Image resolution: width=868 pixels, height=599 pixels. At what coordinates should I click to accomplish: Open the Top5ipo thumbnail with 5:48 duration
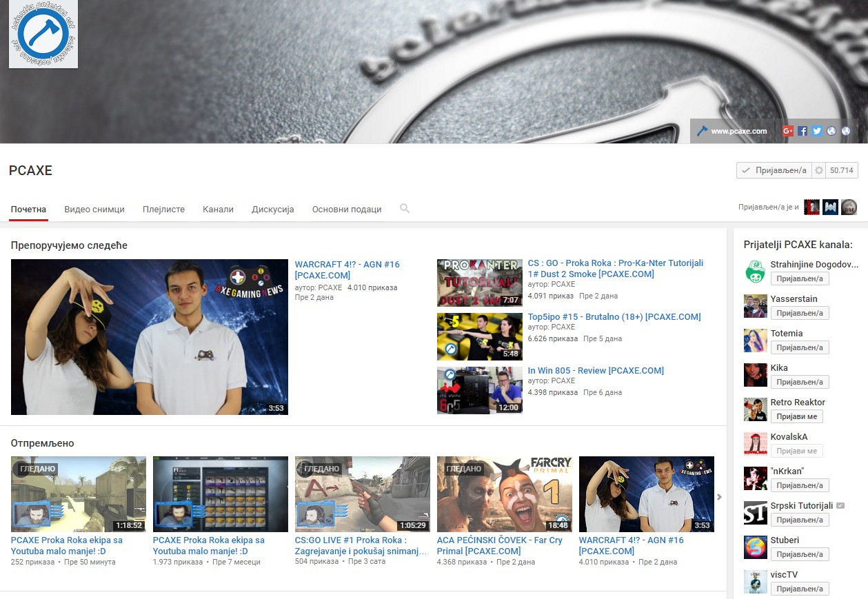coord(480,336)
